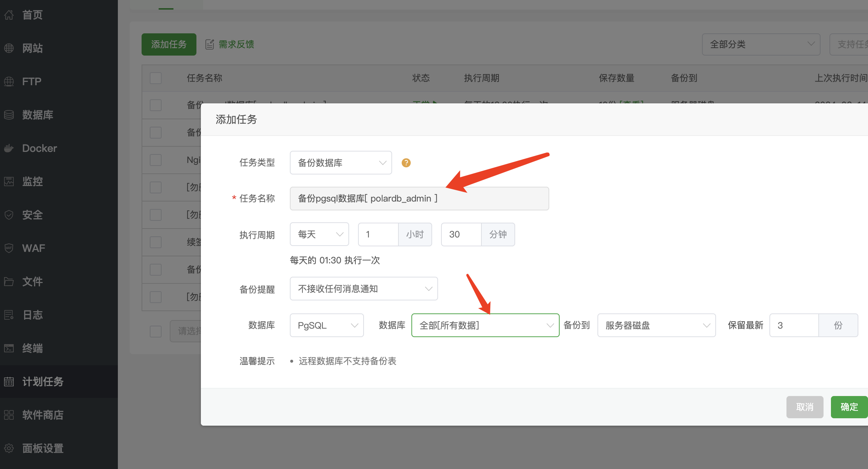868x469 pixels.
Task: Click the globe icon beside 网站
Action: coord(9,48)
